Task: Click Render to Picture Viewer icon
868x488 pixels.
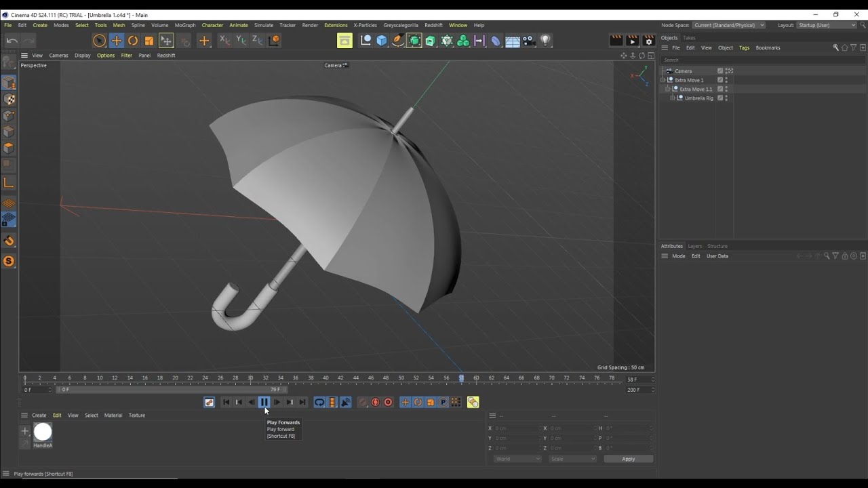Action: coord(632,41)
